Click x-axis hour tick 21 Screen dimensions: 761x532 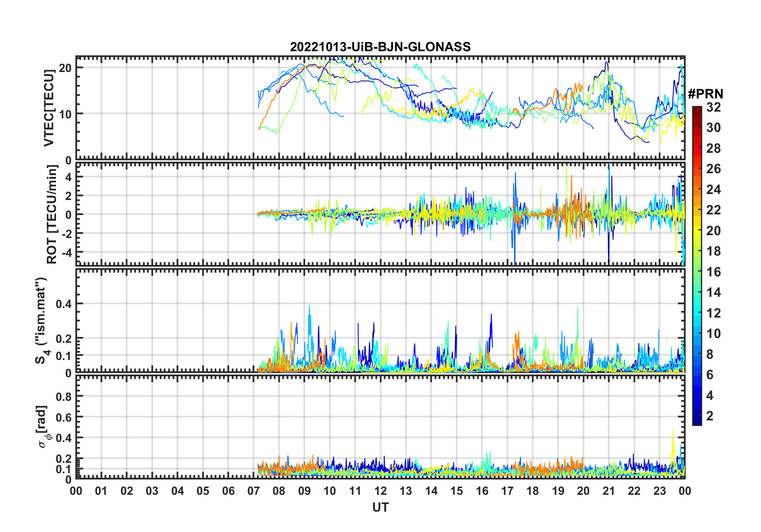[609, 491]
